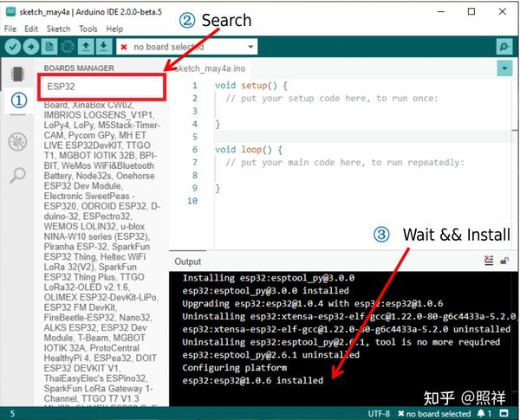Expand the editor tab options dropdown
The width and height of the screenshot is (520, 420).
504,68
